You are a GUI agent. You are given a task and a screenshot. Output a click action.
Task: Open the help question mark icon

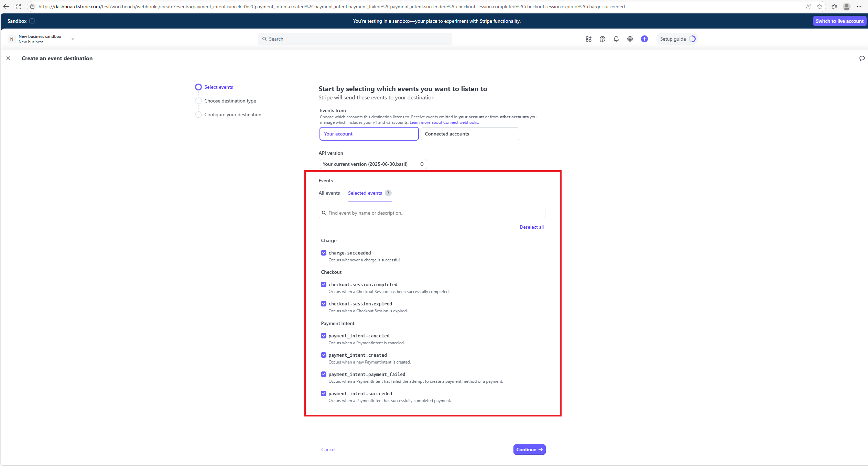tap(602, 39)
